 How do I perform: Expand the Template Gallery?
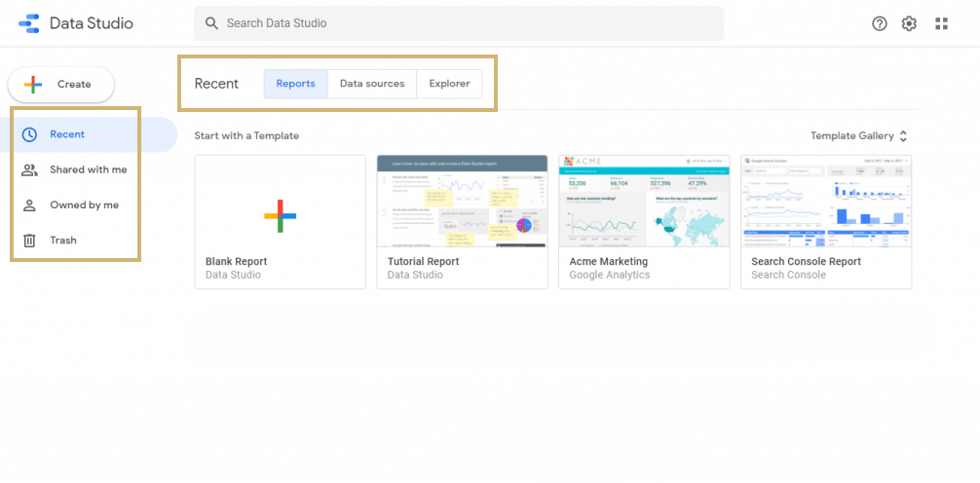(860, 135)
